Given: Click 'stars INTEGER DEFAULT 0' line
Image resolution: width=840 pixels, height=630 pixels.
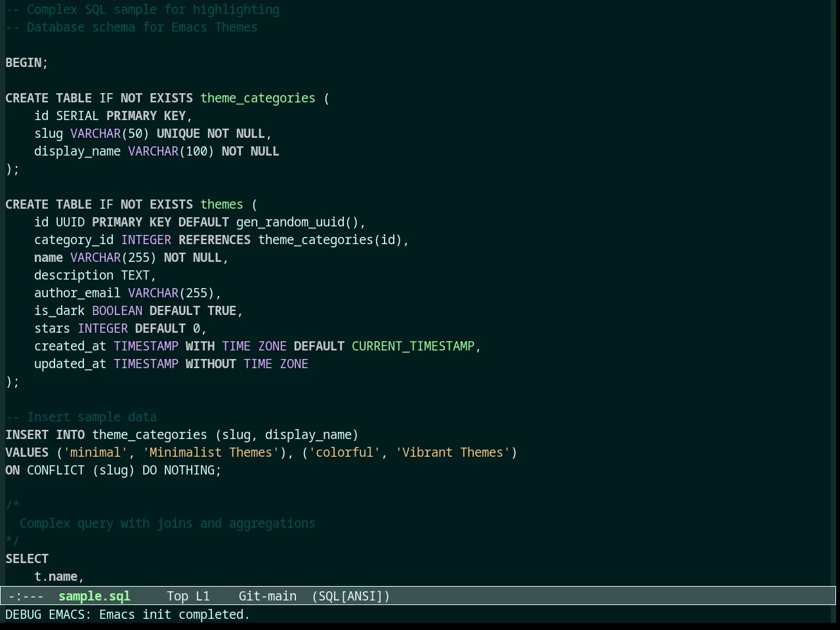Looking at the screenshot, I should coord(120,329).
